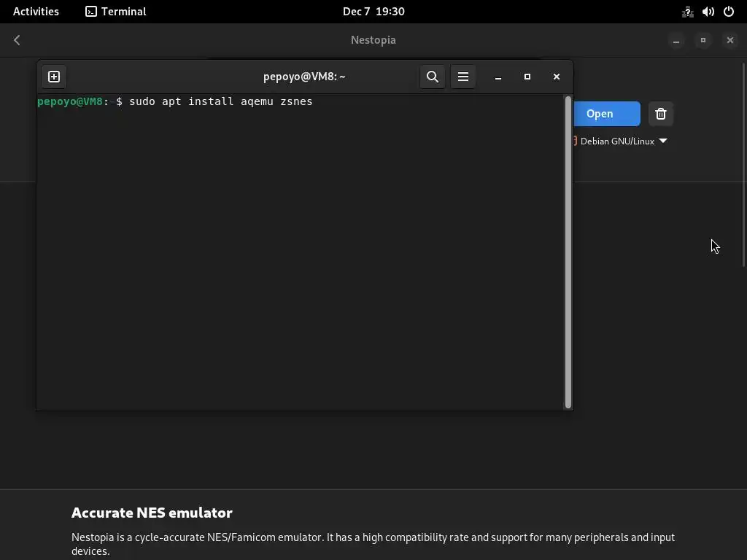Screen dimensions: 747x560
Task: Click the Nestopia description paragraph
Action: (x=373, y=544)
